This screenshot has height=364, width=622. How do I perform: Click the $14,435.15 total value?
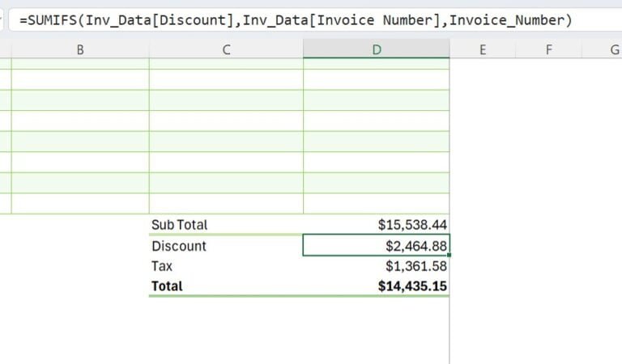(376, 286)
